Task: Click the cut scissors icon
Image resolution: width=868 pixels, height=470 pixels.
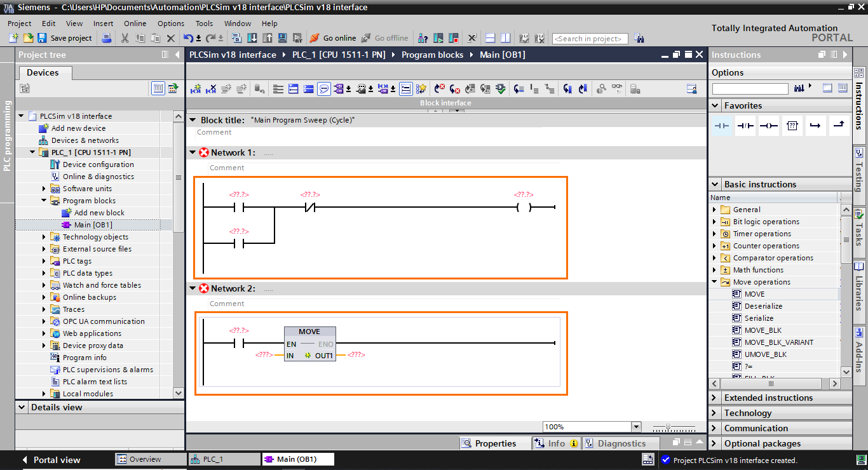Action: tap(125, 38)
